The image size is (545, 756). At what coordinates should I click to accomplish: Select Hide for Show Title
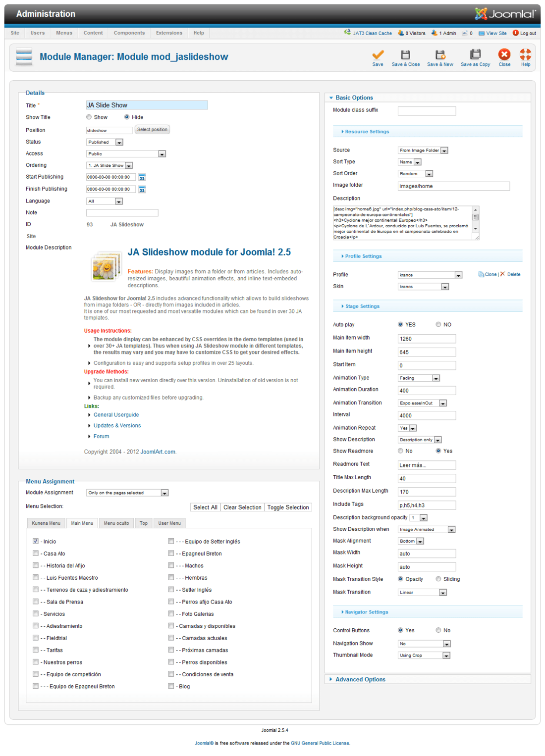pyautogui.click(x=127, y=117)
